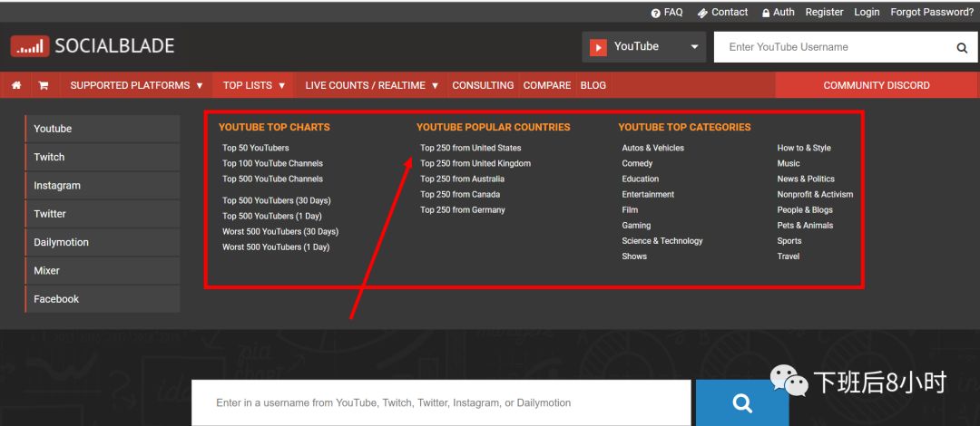The width and height of the screenshot is (980, 426).
Task: Click the home icon in navigation bar
Action: (16, 85)
